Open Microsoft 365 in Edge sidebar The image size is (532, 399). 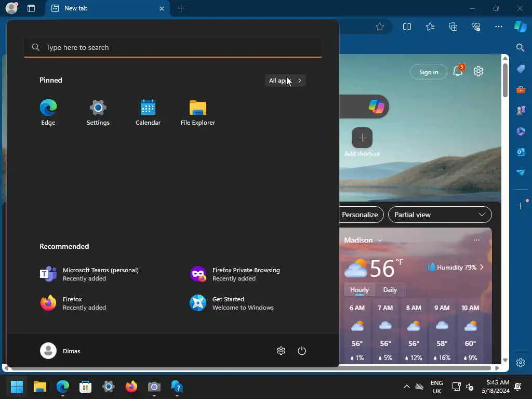(x=521, y=131)
